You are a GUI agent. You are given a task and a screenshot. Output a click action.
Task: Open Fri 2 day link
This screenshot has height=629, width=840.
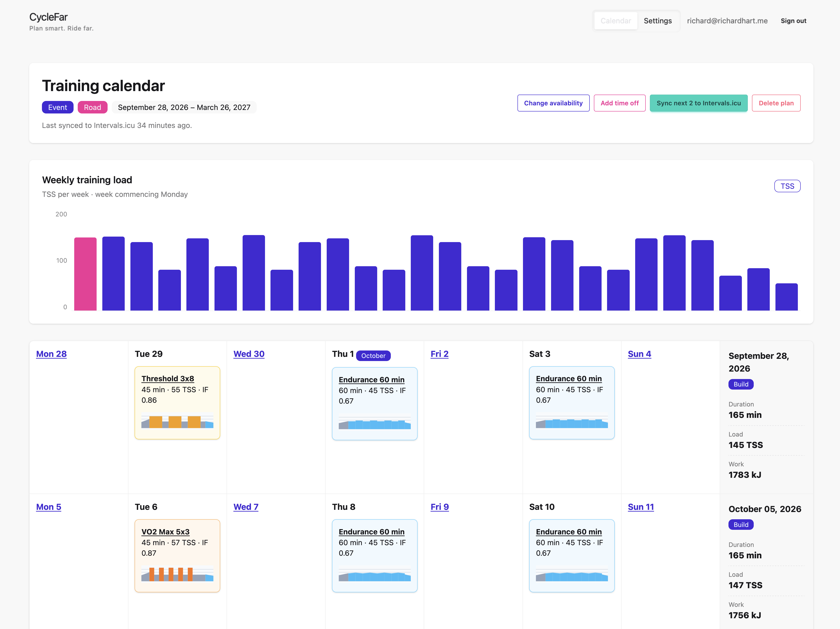point(439,354)
